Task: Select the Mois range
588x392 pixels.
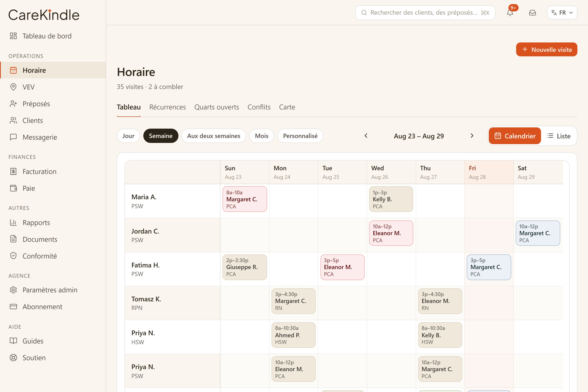Action: coord(262,136)
